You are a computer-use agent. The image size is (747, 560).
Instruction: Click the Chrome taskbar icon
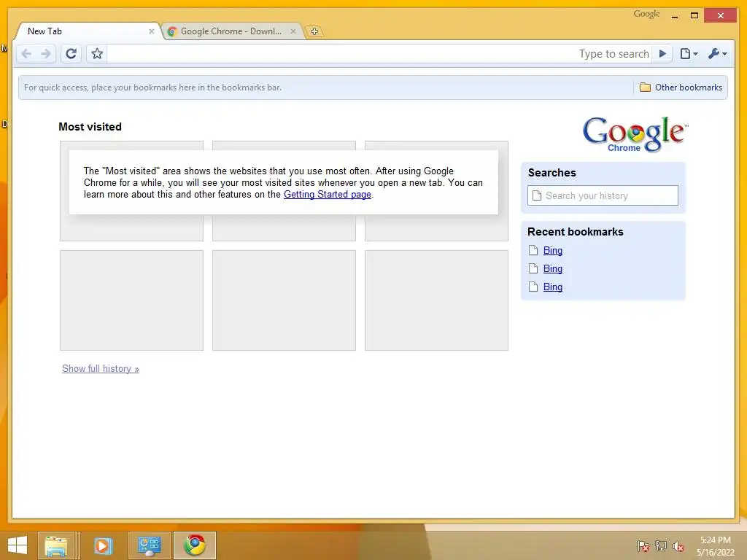pos(195,545)
